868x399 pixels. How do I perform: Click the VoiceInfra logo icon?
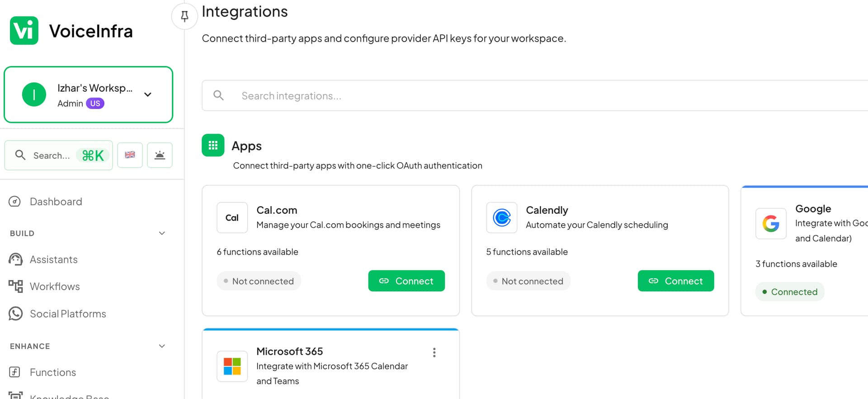point(24,31)
